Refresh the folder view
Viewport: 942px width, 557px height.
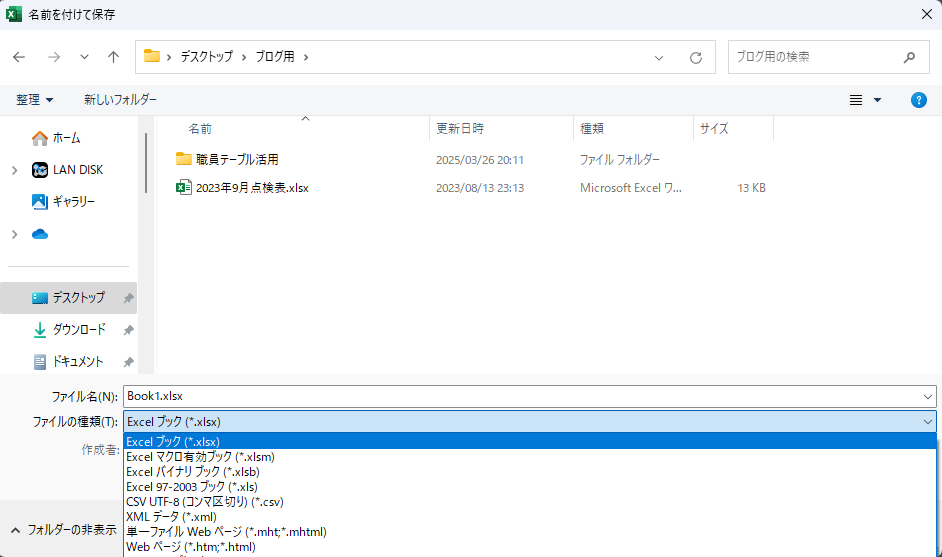point(696,58)
